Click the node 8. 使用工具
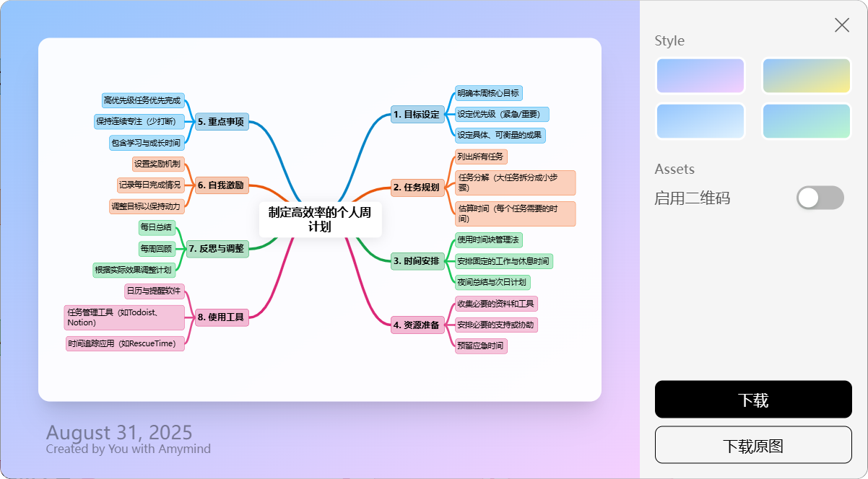Screen dimensions: 868x479 coord(221,317)
